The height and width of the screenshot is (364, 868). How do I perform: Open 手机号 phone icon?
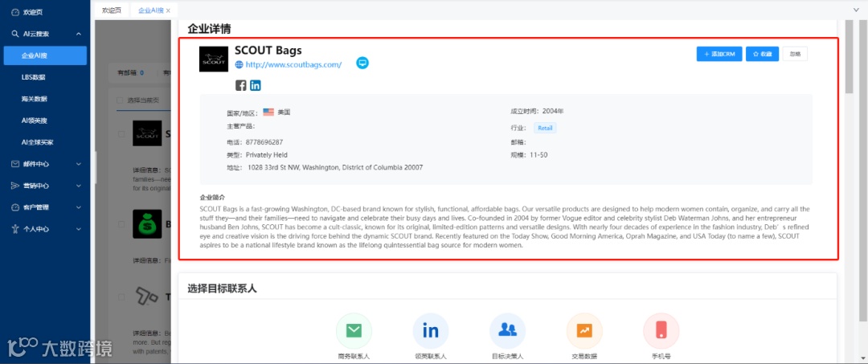pos(661,331)
